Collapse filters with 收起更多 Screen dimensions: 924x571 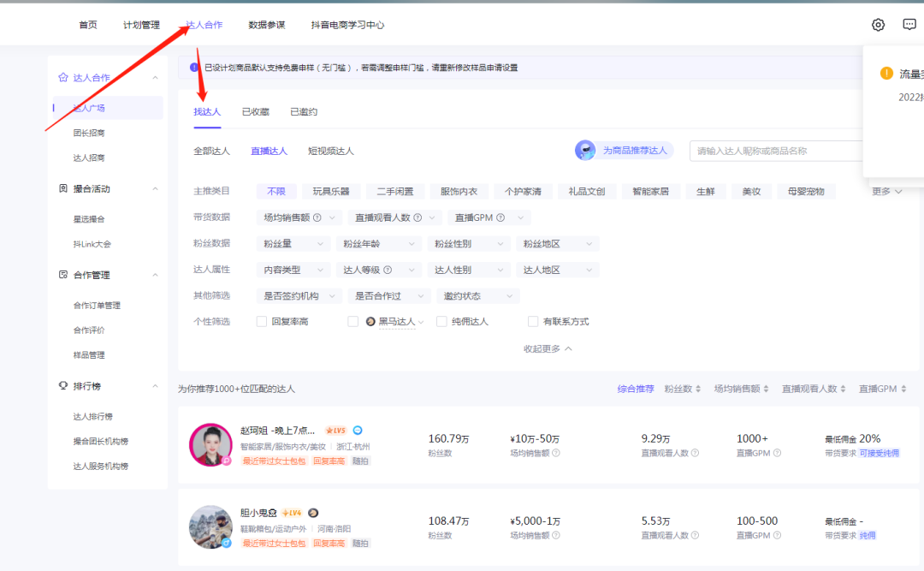(x=548, y=348)
